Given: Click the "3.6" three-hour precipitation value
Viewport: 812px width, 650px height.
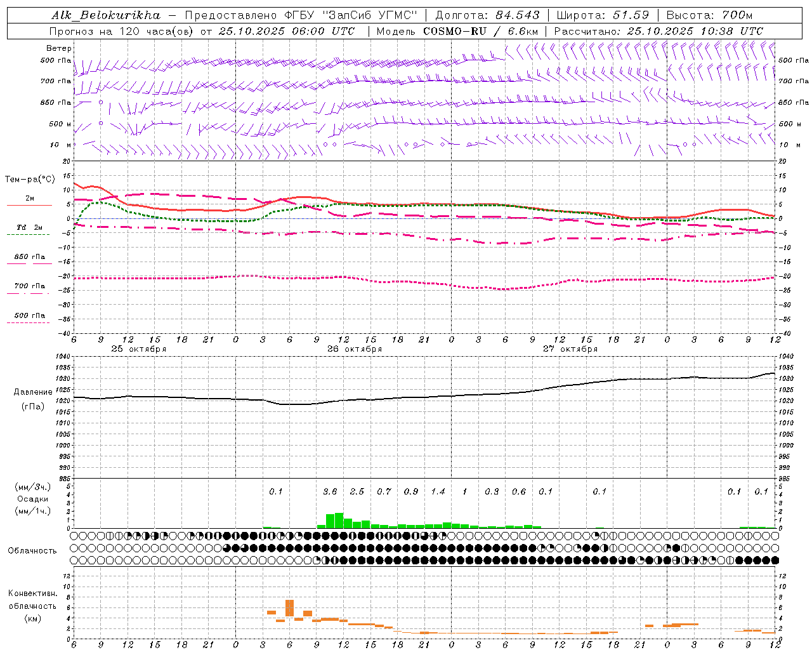Looking at the screenshot, I should coord(330,491).
